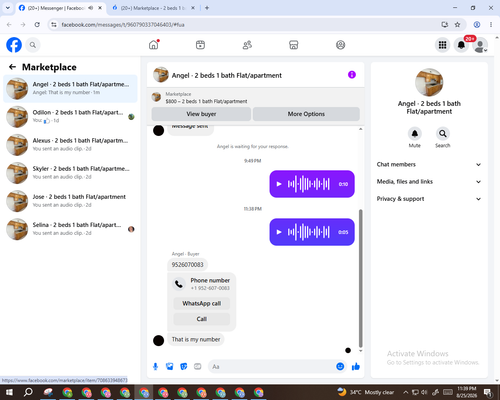Open Alexus conversation in chat list
500x400 pixels.
(x=70, y=145)
